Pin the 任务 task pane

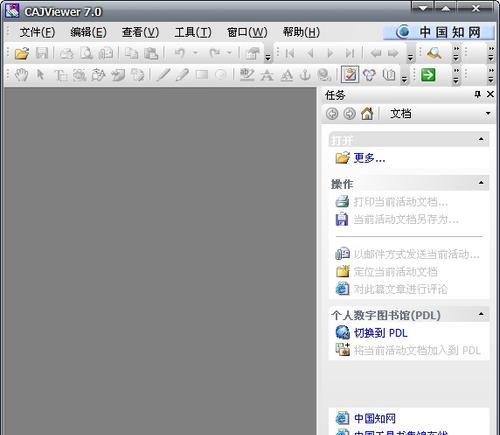pos(478,95)
